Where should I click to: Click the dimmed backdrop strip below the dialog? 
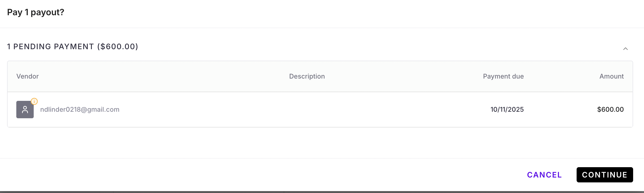(322, 192)
